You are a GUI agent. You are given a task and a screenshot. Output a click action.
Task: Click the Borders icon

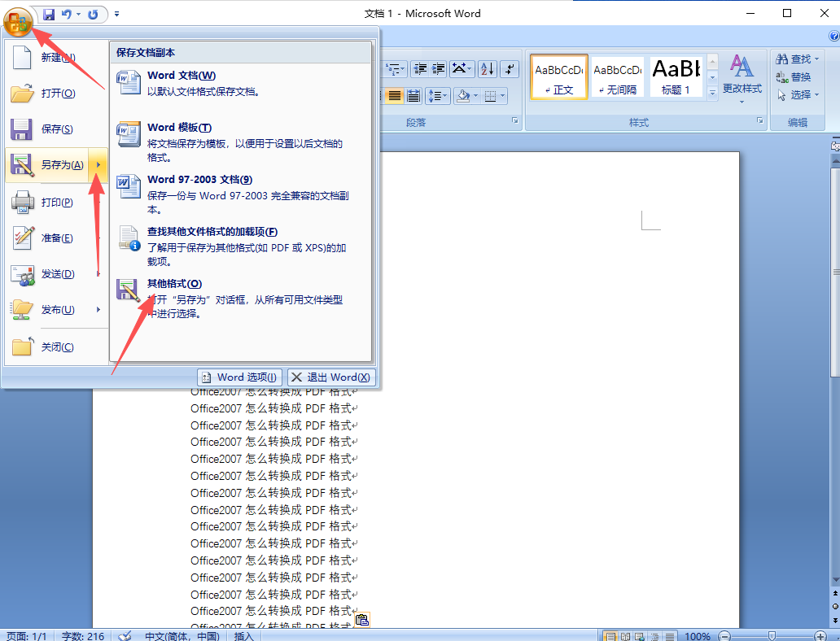click(490, 96)
